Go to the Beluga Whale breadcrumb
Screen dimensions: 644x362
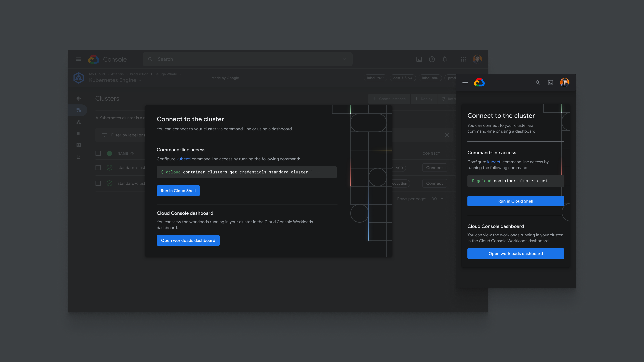click(x=165, y=74)
